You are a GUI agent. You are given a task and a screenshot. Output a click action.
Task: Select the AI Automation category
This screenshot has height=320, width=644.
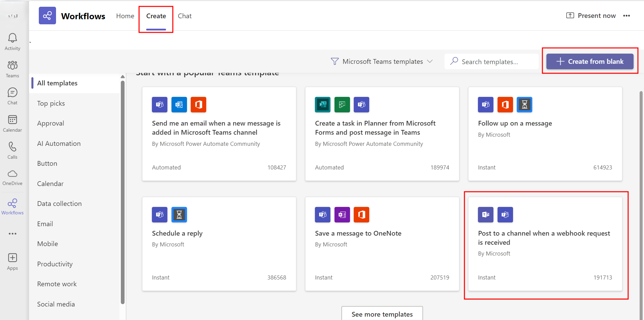pos(59,143)
